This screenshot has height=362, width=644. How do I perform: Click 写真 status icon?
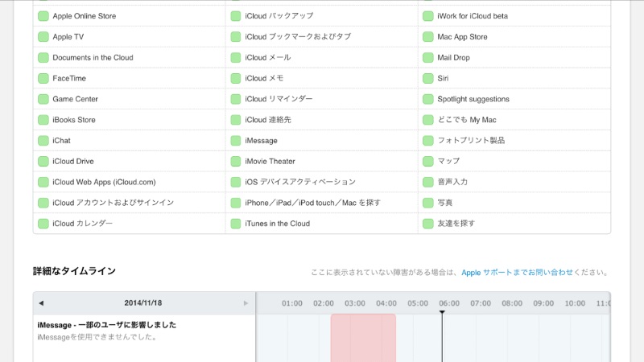click(428, 203)
